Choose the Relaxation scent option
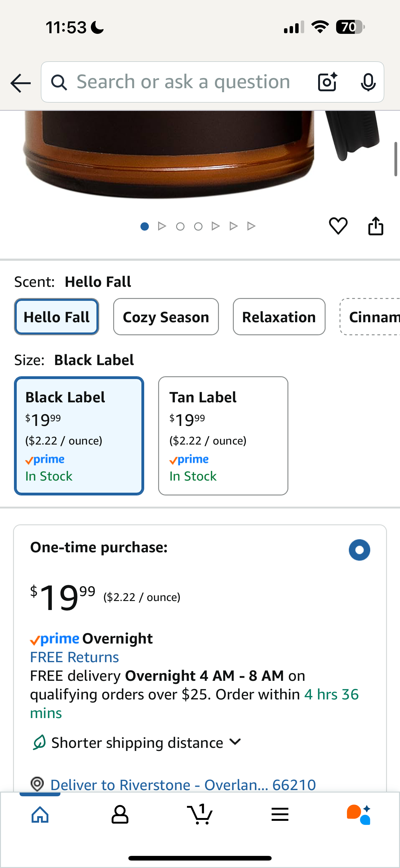Viewport: 400px width, 868px height. tap(279, 317)
